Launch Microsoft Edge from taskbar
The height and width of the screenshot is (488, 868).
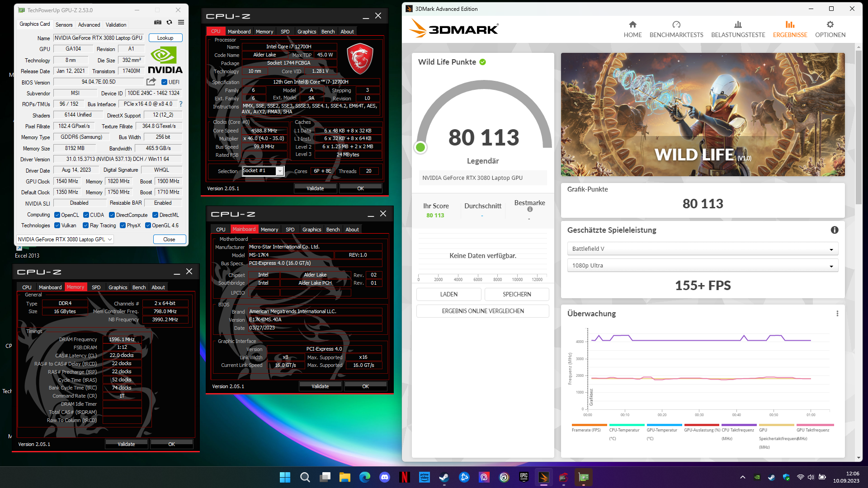coord(365,477)
